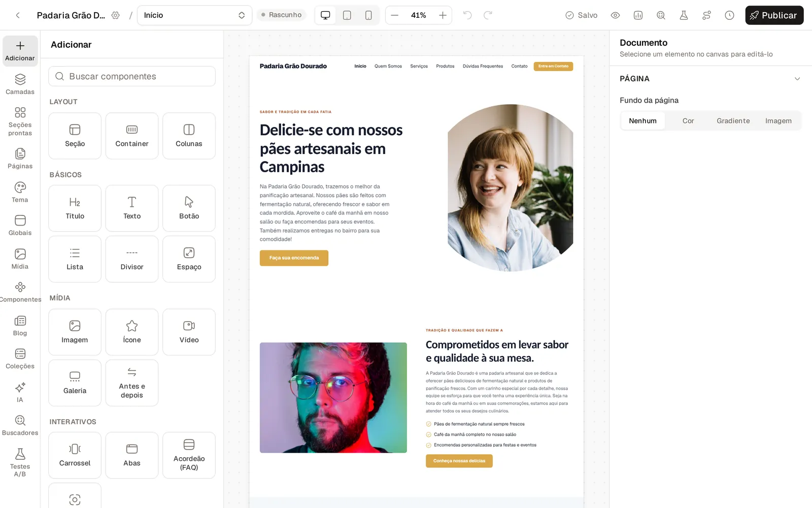This screenshot has width=812, height=508.
Task: Click the Buscar componentes search field
Action: 132,76
